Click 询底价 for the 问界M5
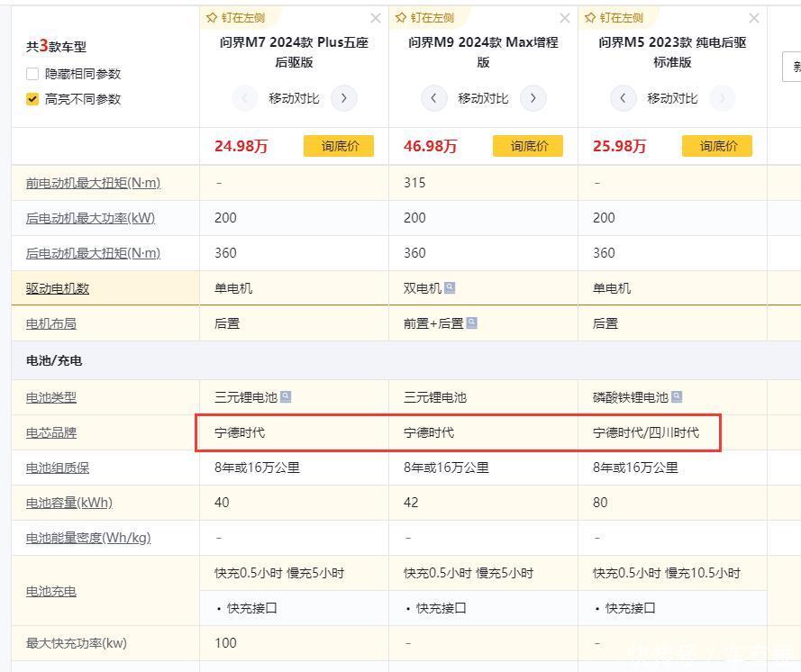801x672 pixels. tap(717, 146)
